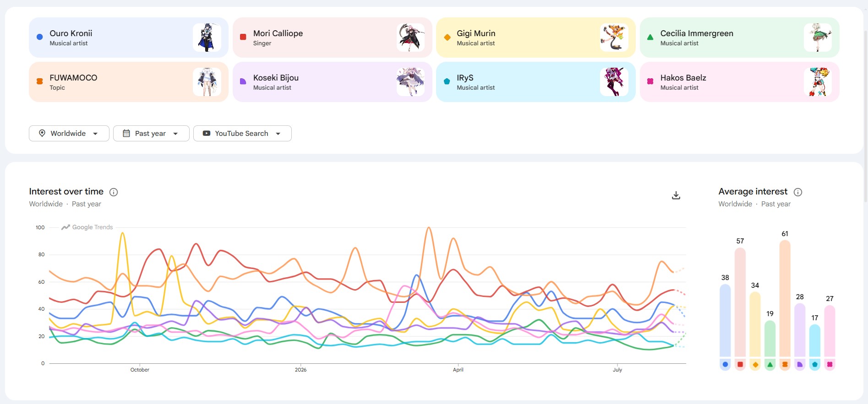Click the blue circle marker beside Ouro Kronii

pyautogui.click(x=40, y=37)
